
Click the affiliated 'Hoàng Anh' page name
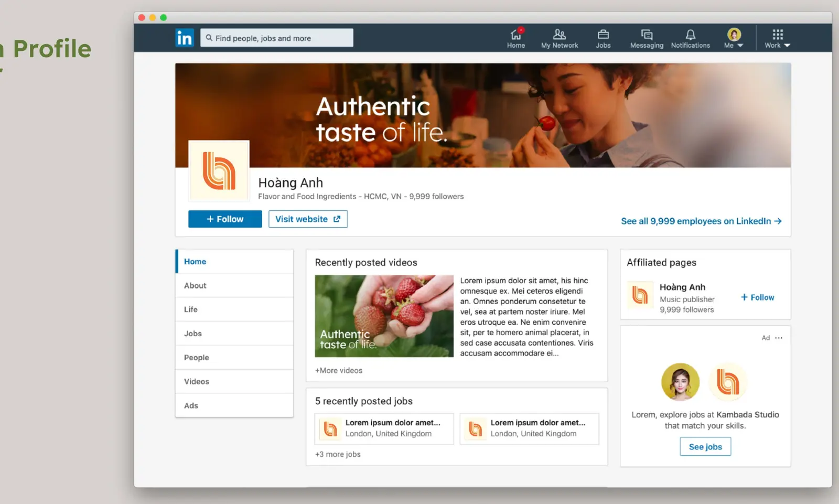pos(682,287)
